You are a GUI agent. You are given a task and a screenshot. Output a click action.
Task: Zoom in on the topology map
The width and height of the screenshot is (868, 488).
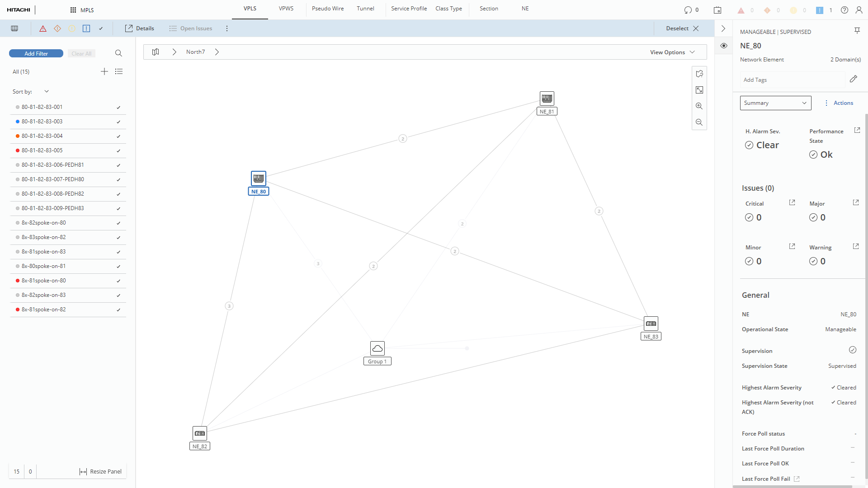pyautogui.click(x=699, y=106)
